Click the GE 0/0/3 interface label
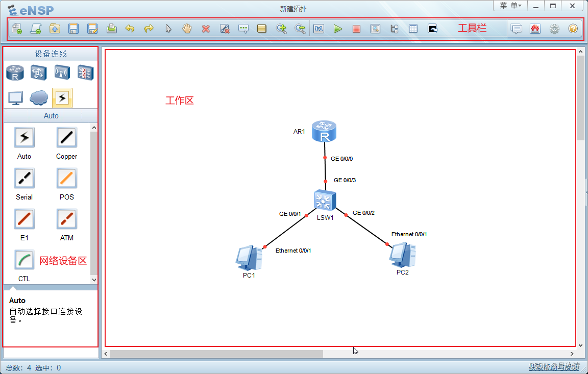The image size is (588, 374). (x=345, y=180)
